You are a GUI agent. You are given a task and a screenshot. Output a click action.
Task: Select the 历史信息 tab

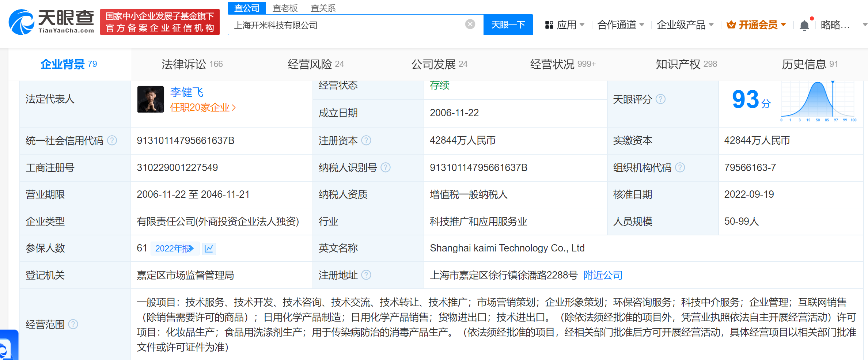tap(810, 64)
